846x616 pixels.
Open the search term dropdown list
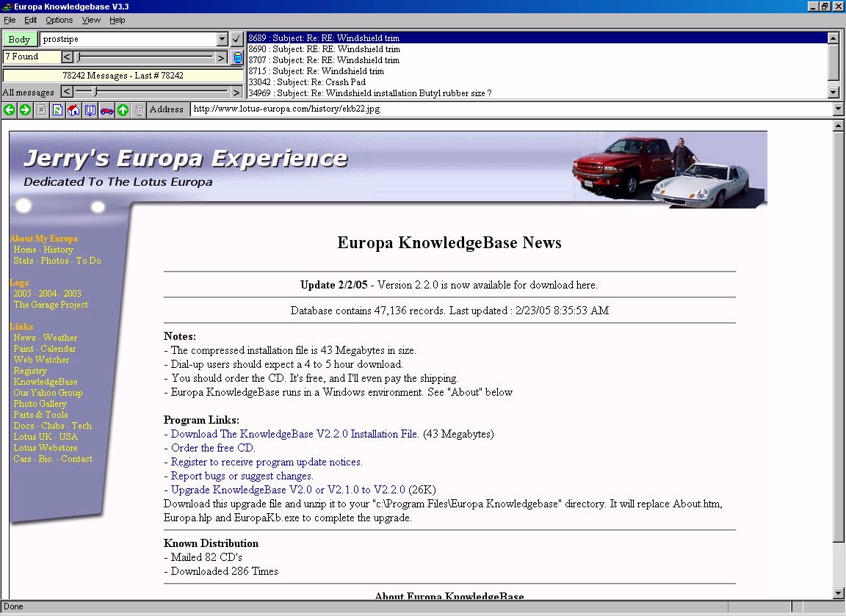[x=223, y=40]
